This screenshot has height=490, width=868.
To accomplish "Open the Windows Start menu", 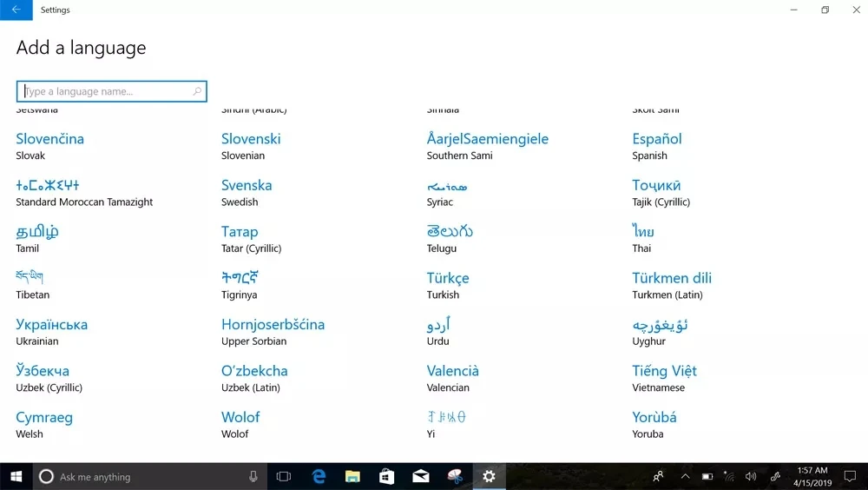I will 16,477.
